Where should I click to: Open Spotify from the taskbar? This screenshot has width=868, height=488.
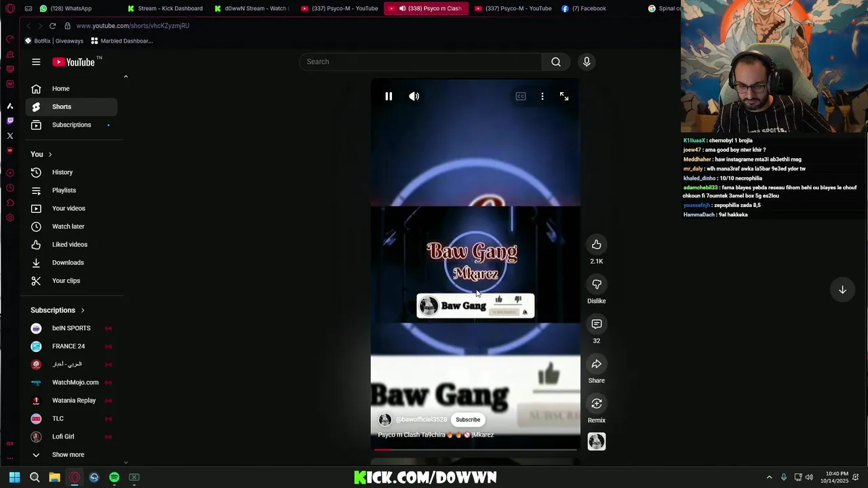114,477
